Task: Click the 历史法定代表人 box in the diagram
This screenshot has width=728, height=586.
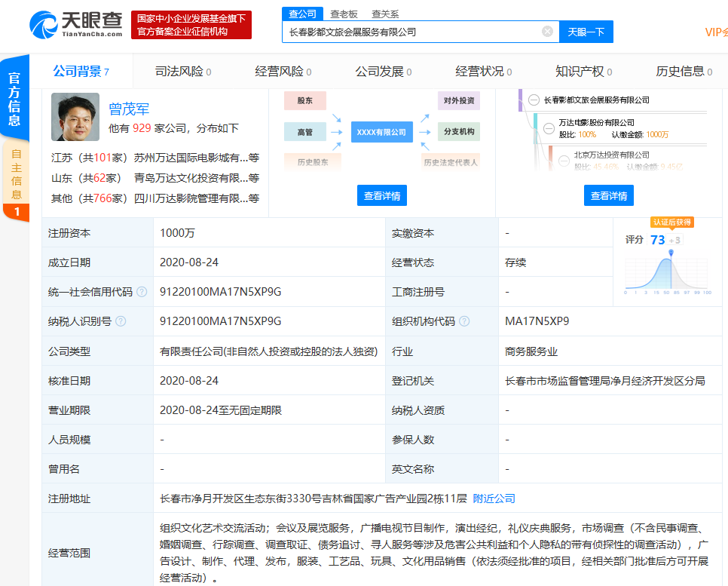Action: pyautogui.click(x=451, y=162)
